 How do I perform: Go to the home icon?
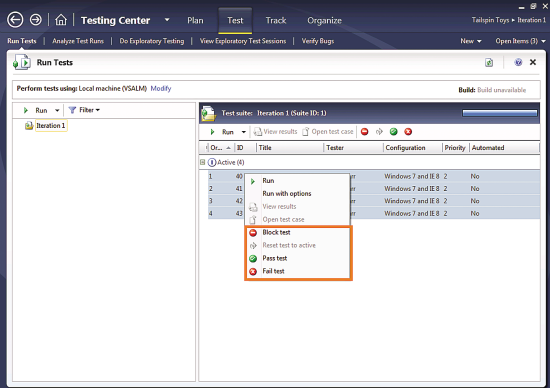click(61, 20)
